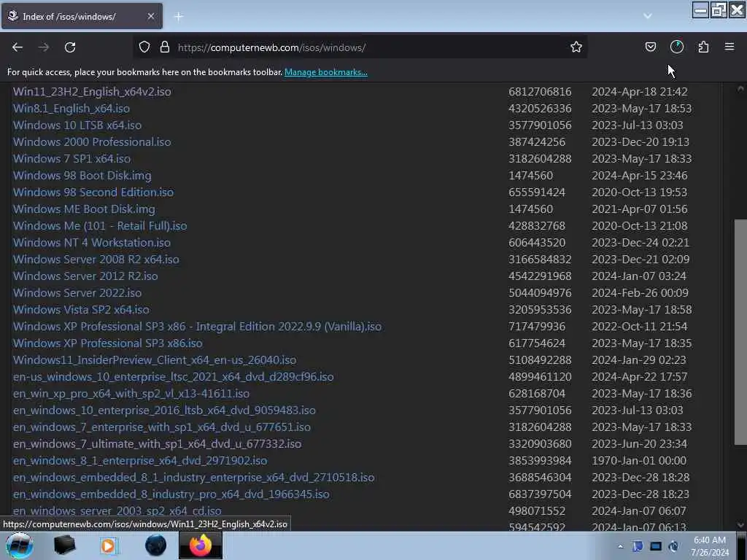Open Windows Vista SP2 x64.iso link

pyautogui.click(x=81, y=309)
